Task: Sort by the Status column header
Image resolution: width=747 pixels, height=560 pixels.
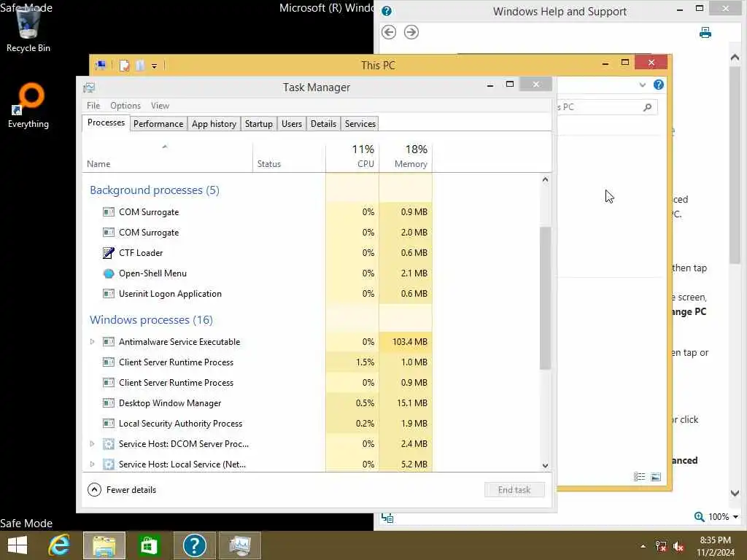Action: (289, 156)
